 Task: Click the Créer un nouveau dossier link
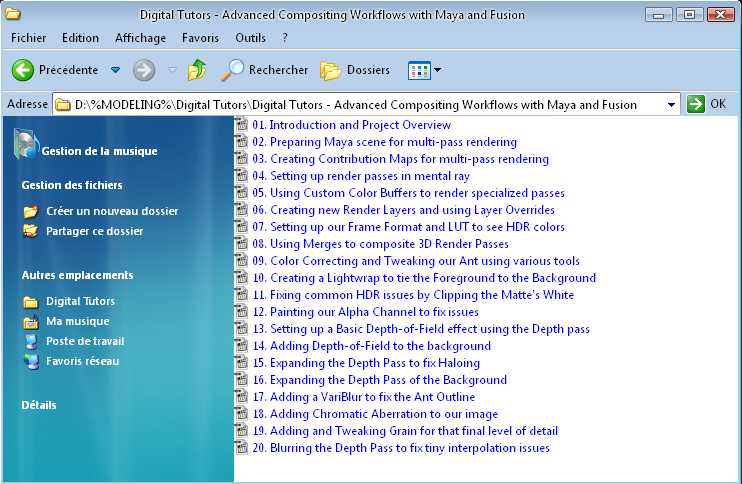112,211
